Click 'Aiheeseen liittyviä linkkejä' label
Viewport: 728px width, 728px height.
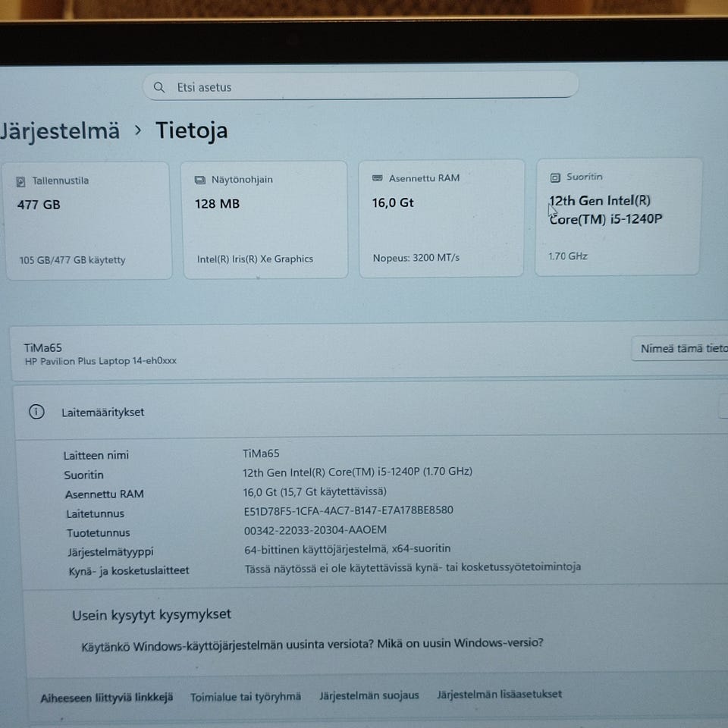107,698
